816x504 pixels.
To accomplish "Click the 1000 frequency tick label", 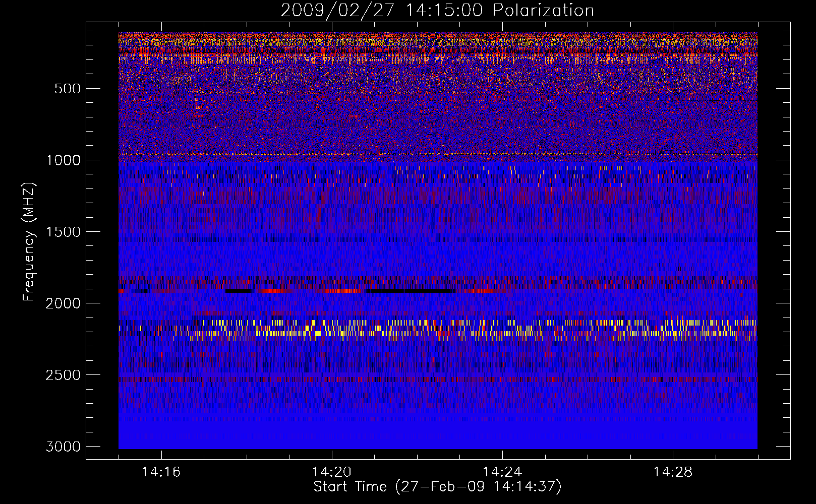I will (63, 160).
